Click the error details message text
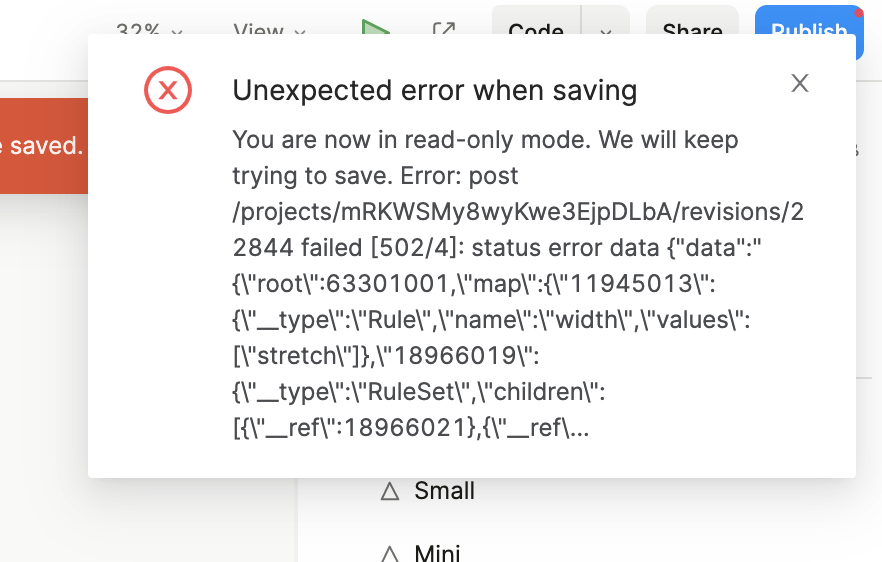Image resolution: width=882 pixels, height=562 pixels. click(x=518, y=283)
